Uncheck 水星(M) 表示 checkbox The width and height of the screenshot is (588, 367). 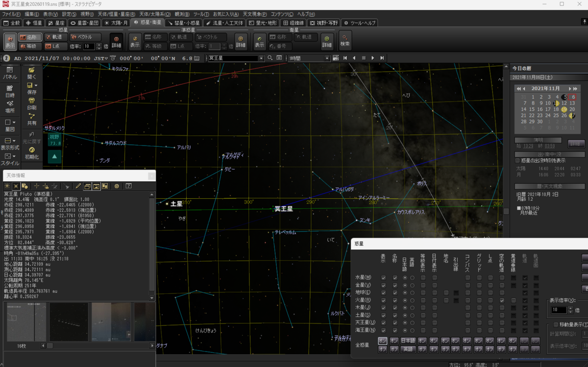point(383,278)
